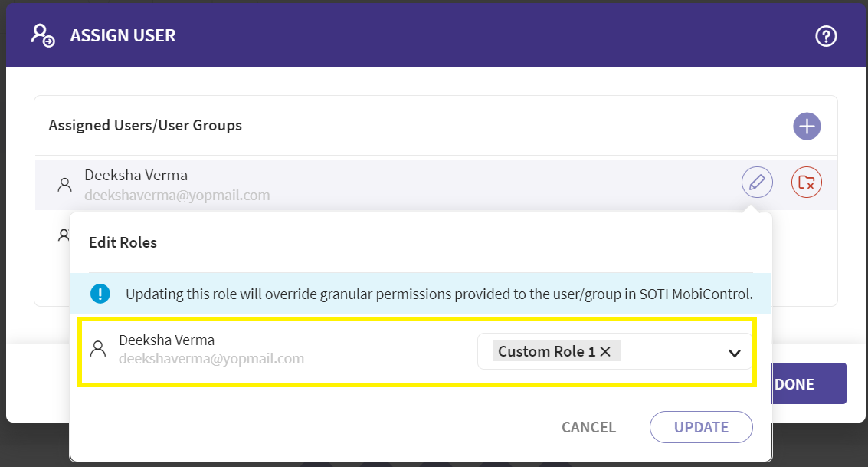Click the person icon in the assigned users list
Screen dimensions: 868x467
65,185
